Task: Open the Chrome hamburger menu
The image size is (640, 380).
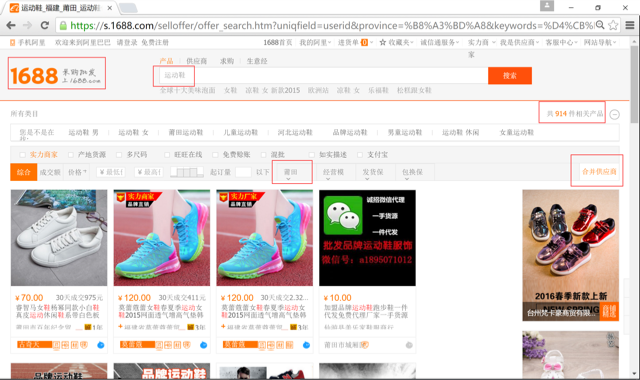Action: (x=630, y=25)
